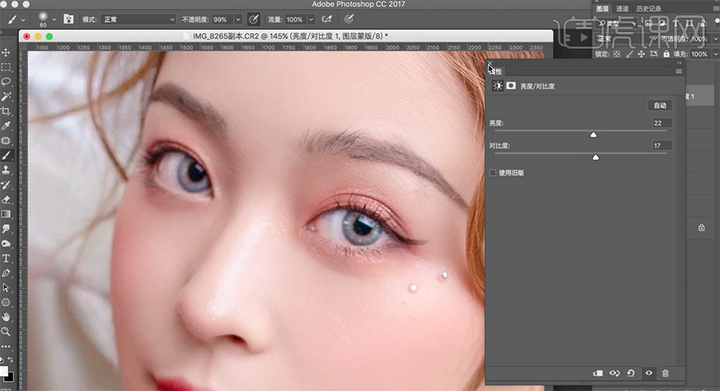The height and width of the screenshot is (391, 720).
Task: Click the 亮度 slider handle
Action: point(593,134)
